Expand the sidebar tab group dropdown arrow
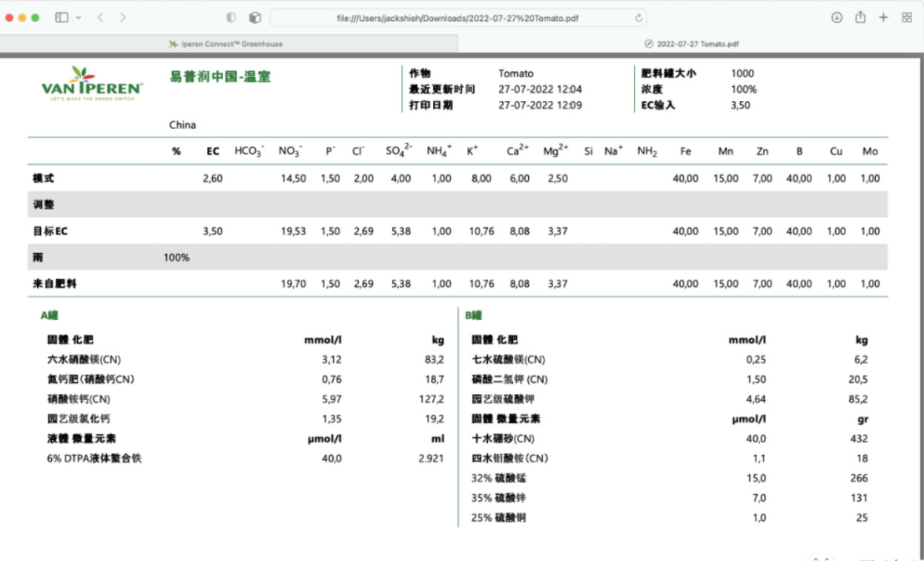Viewport: 924px width, 561px height. coord(79,17)
